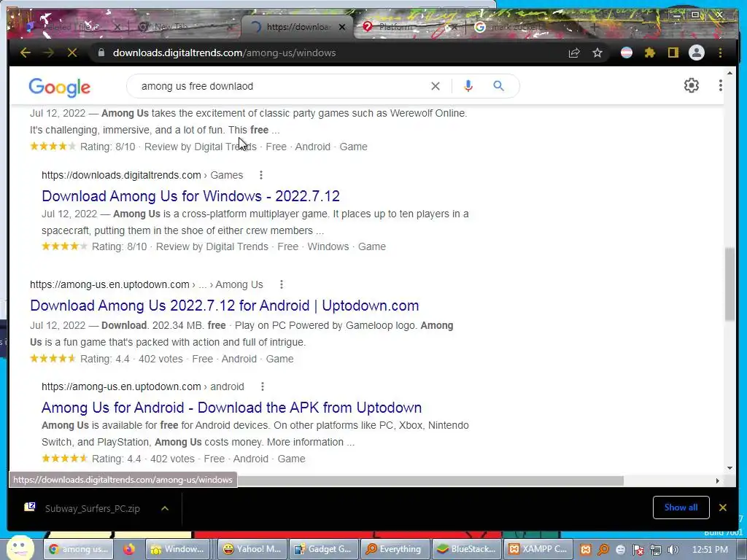Viewport: 747px width, 560px height.
Task: Click the 12:51 PM clock
Action: click(710, 550)
